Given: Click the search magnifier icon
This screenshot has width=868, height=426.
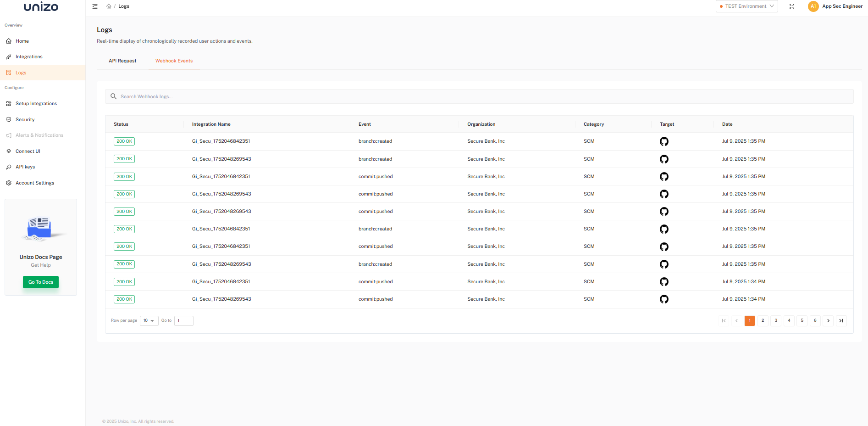Looking at the screenshot, I should (114, 96).
